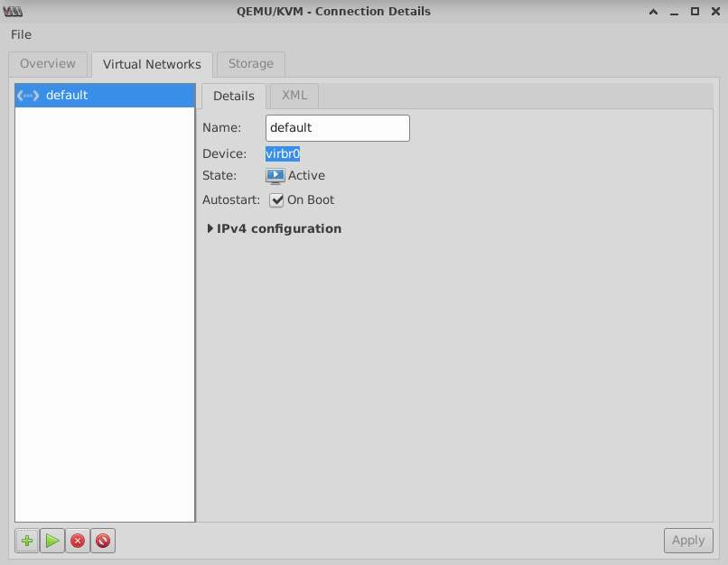Click the green plus Add Network icon

coord(27,541)
